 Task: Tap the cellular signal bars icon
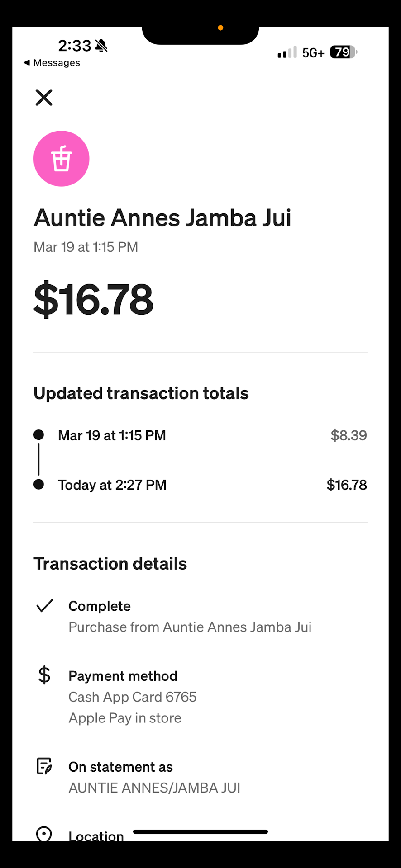pyautogui.click(x=287, y=52)
